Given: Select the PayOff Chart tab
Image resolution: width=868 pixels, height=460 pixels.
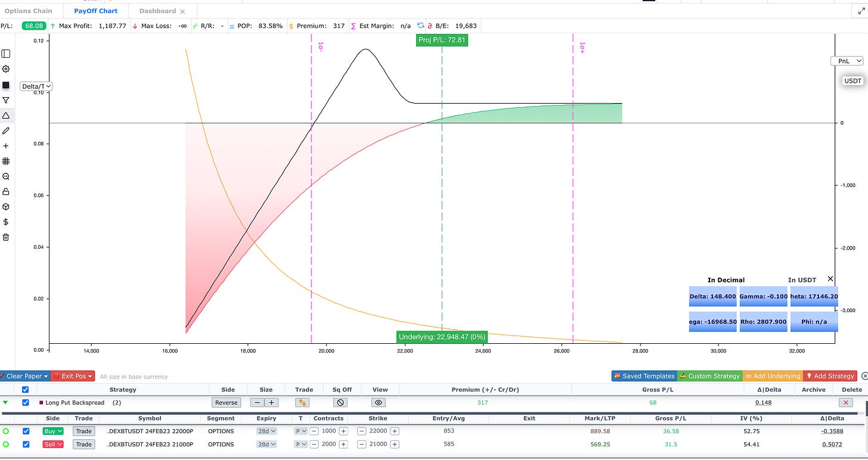Looking at the screenshot, I should pyautogui.click(x=95, y=11).
